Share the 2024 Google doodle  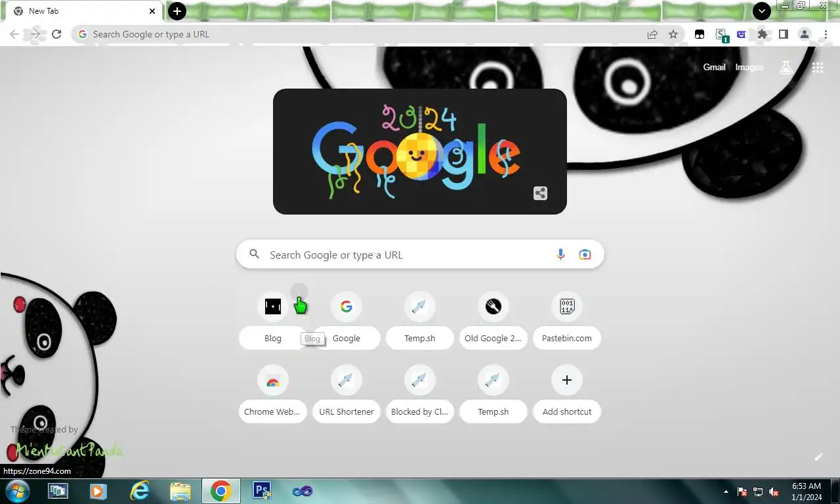pos(540,193)
